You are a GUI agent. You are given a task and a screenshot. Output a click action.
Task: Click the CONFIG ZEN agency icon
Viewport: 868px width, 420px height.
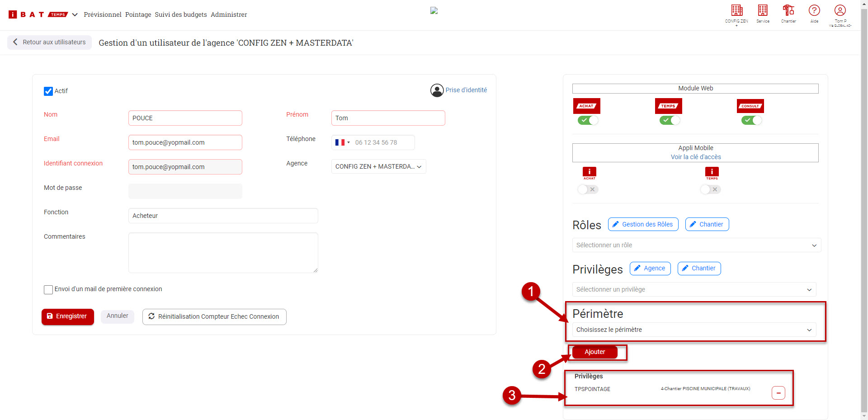click(736, 10)
